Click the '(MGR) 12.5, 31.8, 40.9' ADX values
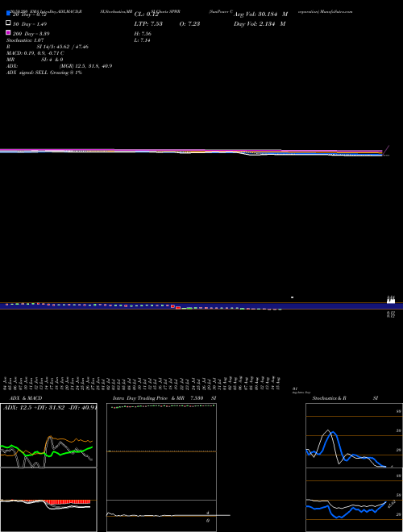 point(85,66)
